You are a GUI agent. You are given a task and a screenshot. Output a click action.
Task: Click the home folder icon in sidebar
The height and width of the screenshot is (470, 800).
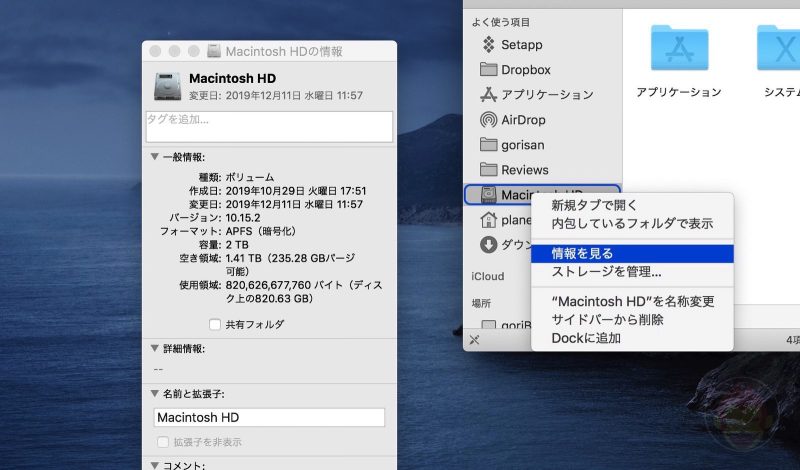pyautogui.click(x=488, y=220)
